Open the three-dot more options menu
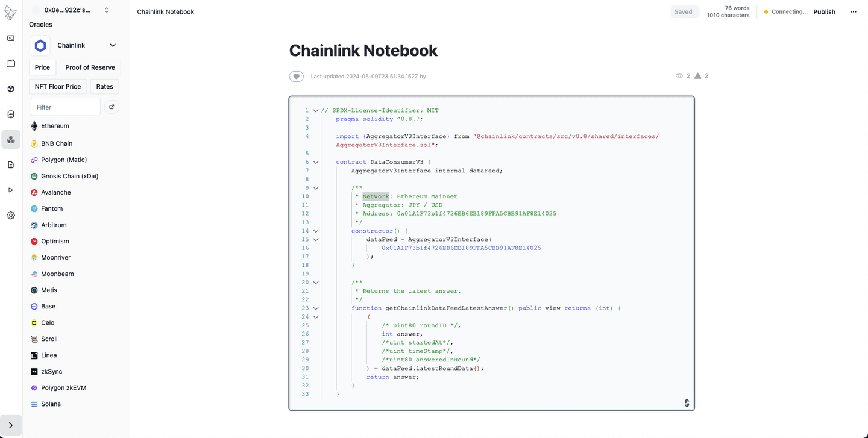This screenshot has width=868, height=438. 853,12
